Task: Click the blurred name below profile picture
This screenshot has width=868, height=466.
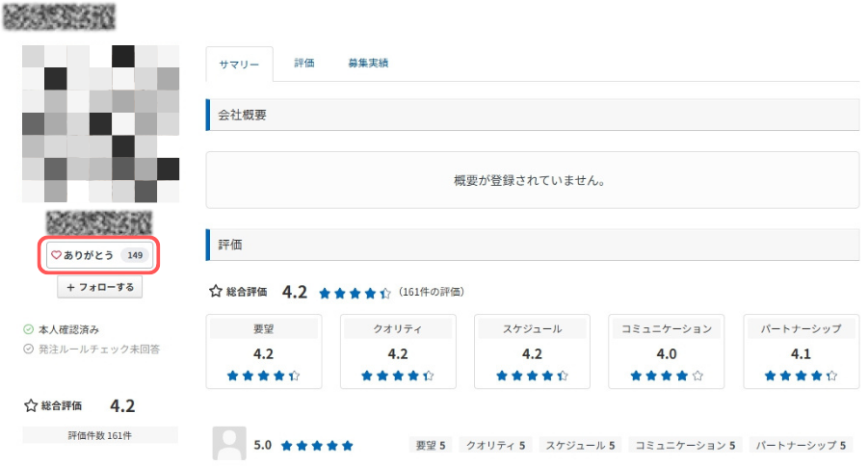Action: (x=99, y=222)
